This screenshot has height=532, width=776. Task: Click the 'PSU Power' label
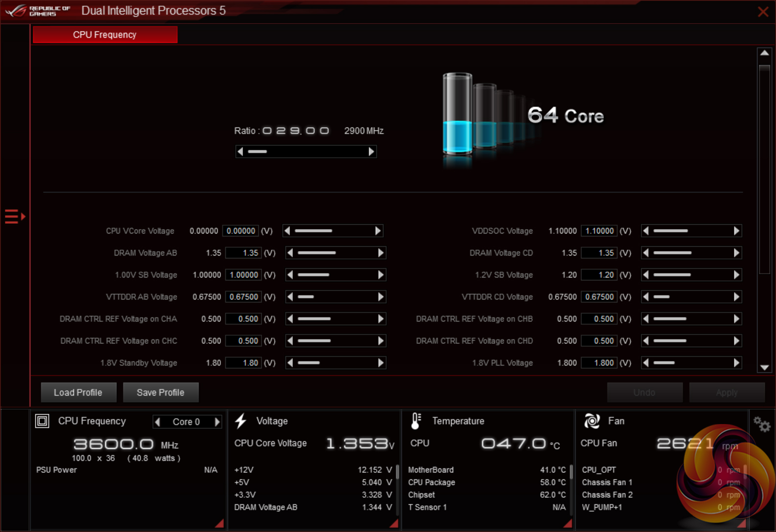[x=56, y=470]
